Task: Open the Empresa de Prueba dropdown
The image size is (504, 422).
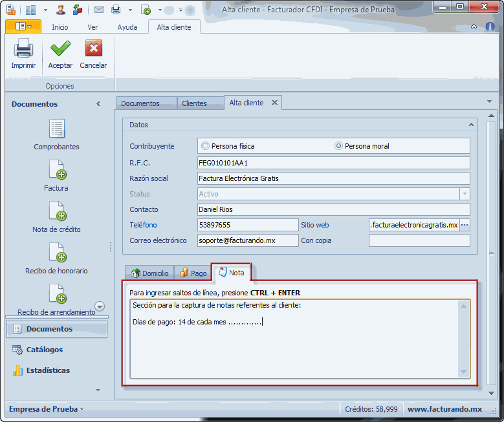Action: tap(45, 409)
